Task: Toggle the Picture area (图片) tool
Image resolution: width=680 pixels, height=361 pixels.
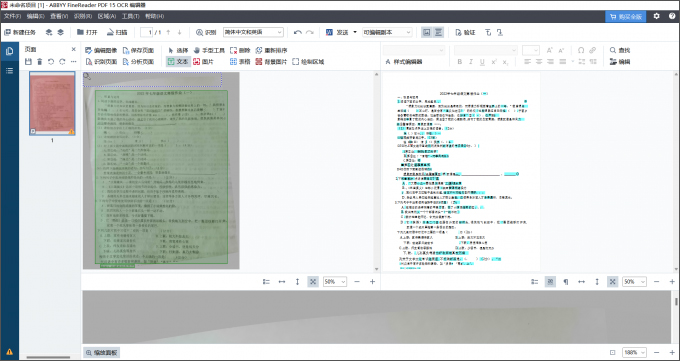Action: click(203, 62)
